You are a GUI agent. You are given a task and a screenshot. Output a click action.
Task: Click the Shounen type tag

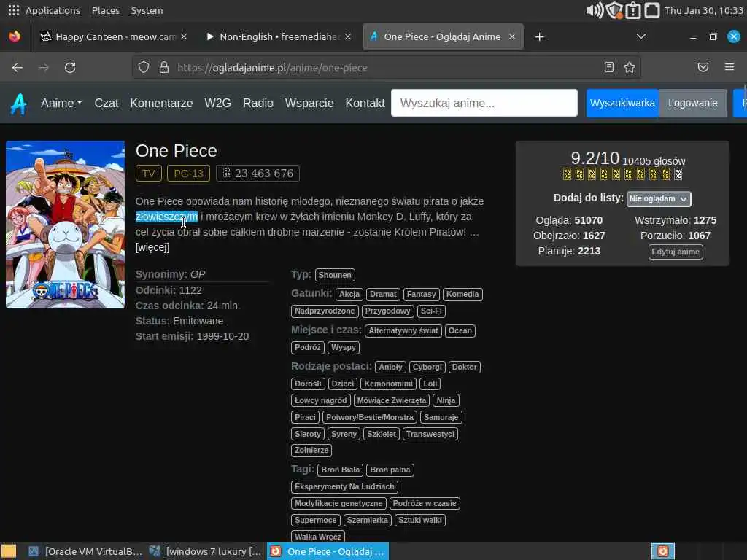click(x=335, y=275)
